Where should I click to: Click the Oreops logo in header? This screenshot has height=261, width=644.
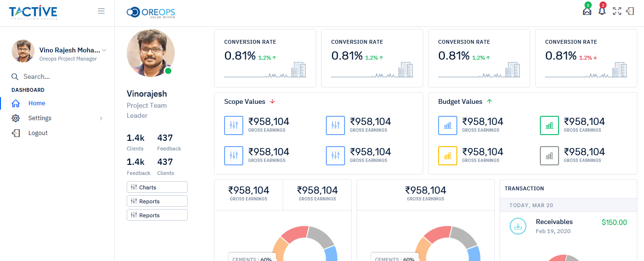click(x=151, y=12)
